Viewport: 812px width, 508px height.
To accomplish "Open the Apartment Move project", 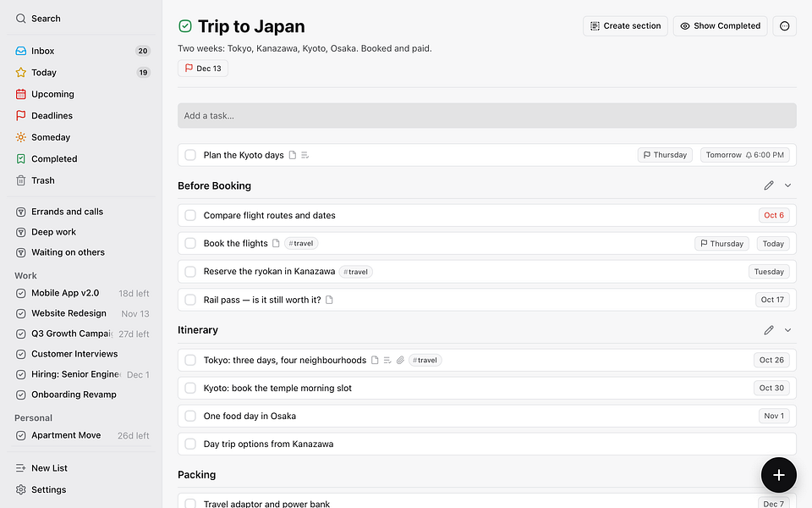I will coord(81,435).
